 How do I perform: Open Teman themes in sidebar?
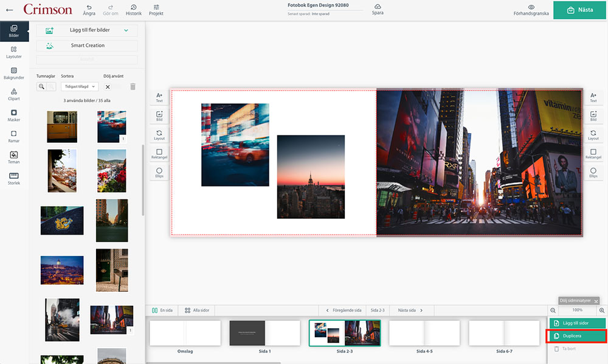point(14,157)
